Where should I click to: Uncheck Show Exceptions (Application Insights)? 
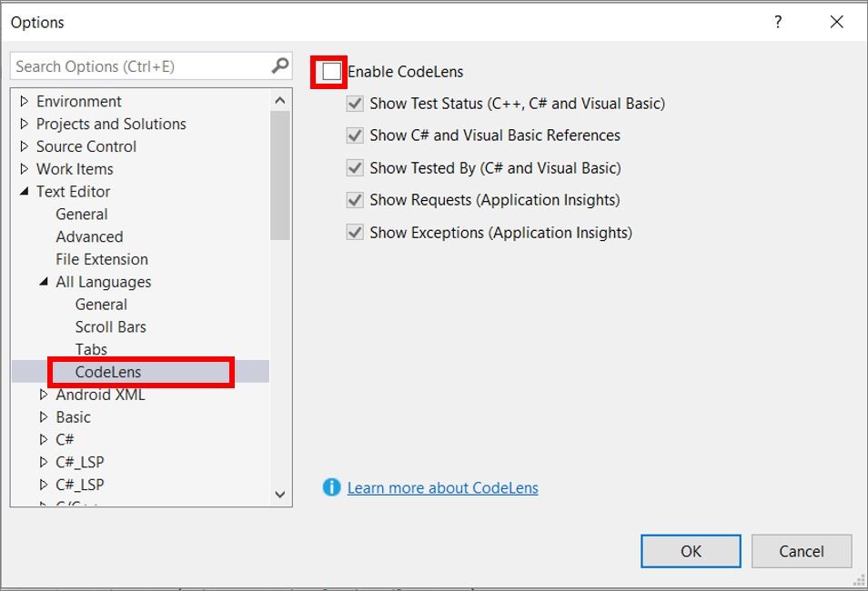355,233
